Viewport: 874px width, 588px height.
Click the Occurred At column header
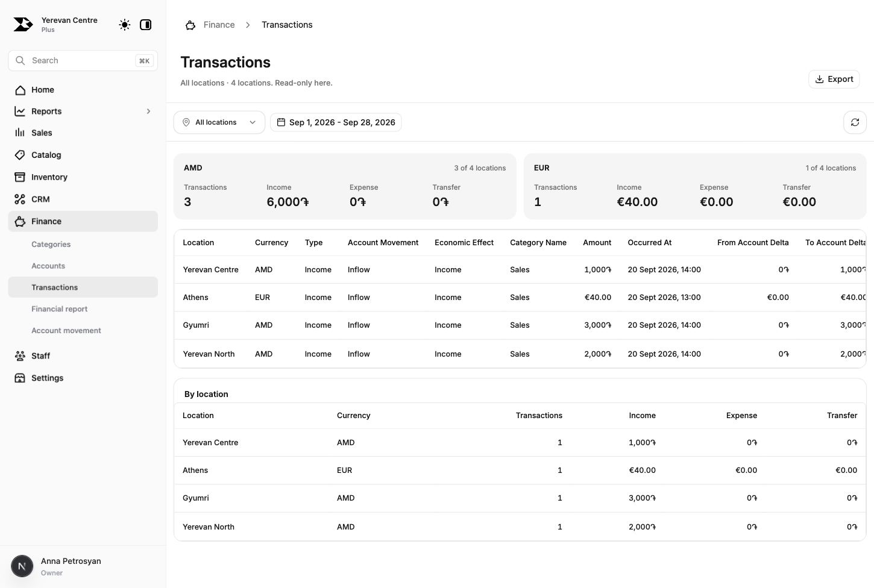coord(650,243)
